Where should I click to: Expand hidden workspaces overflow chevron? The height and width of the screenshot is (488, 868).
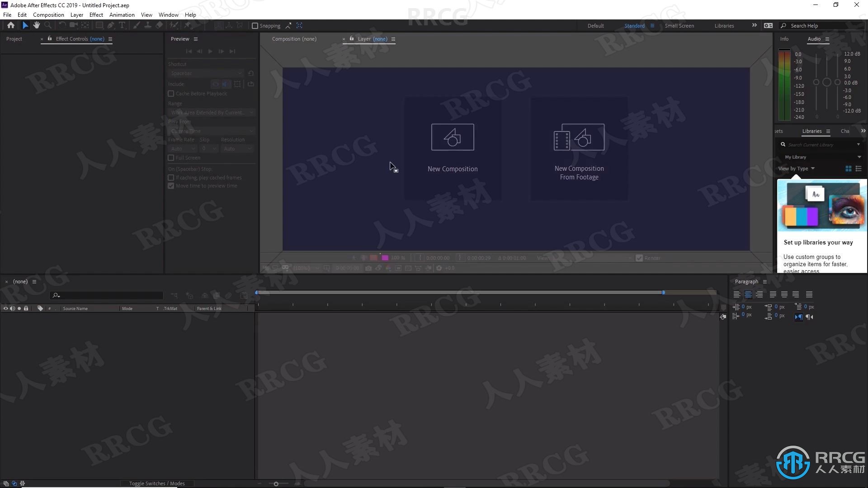coord(754,25)
